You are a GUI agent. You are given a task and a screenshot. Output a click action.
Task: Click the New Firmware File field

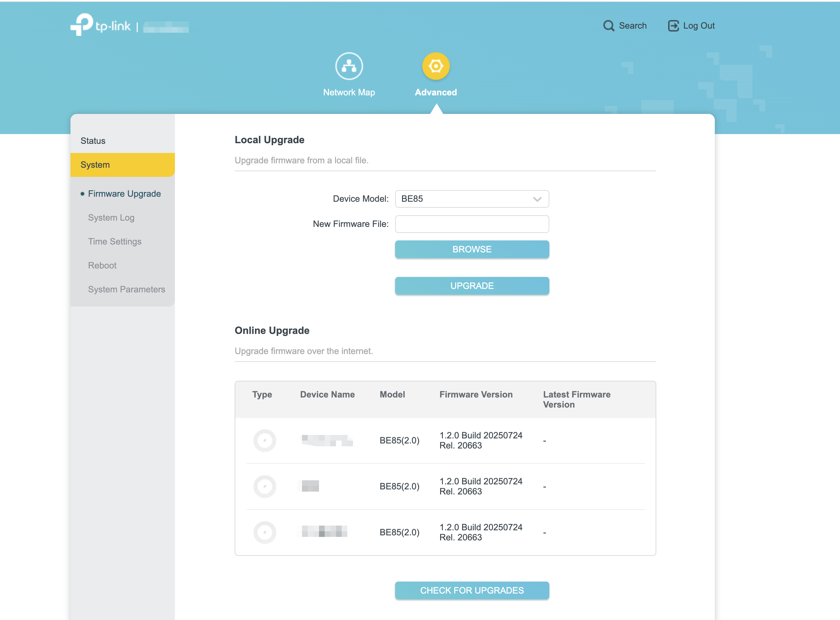coord(472,224)
